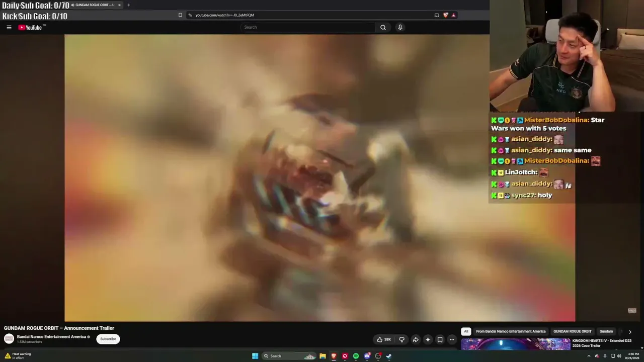Click the sparkle Ask icon under the video
Viewport: 644px width, 362px height.
point(428,339)
